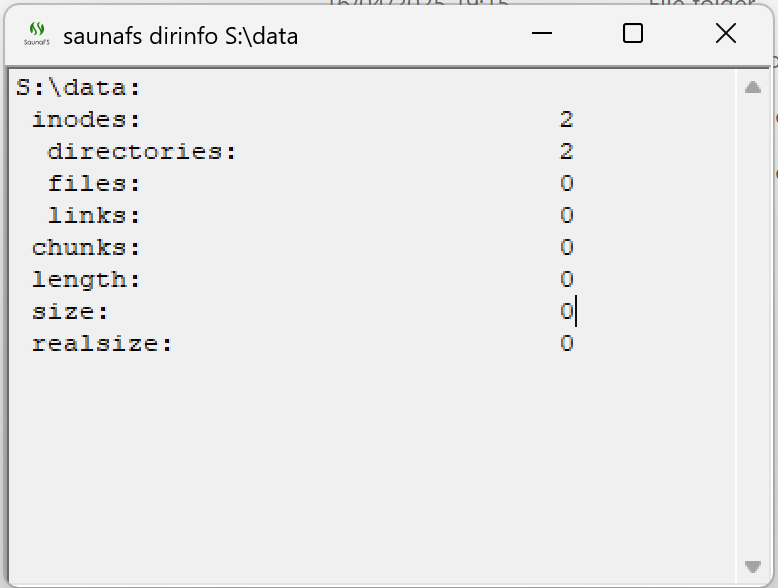Click the links: label

pos(94,216)
